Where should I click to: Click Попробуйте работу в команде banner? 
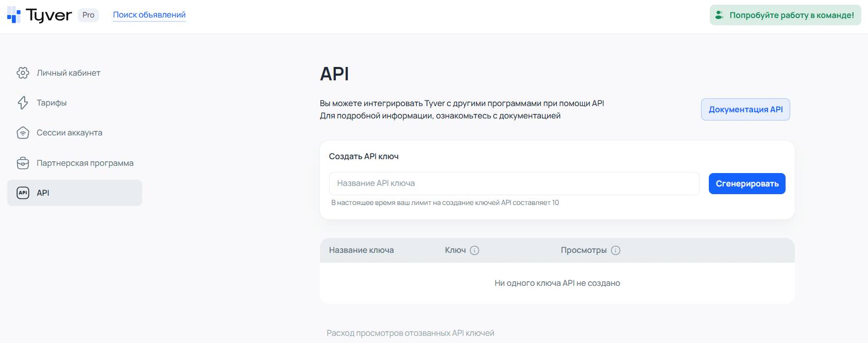pyautogui.click(x=785, y=15)
